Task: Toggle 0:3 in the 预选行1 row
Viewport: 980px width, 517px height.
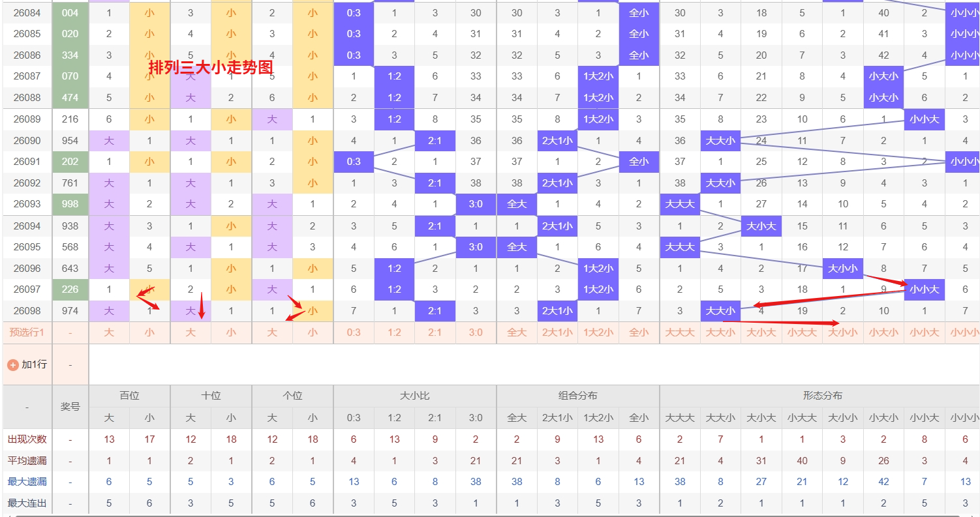Action: pyautogui.click(x=353, y=332)
